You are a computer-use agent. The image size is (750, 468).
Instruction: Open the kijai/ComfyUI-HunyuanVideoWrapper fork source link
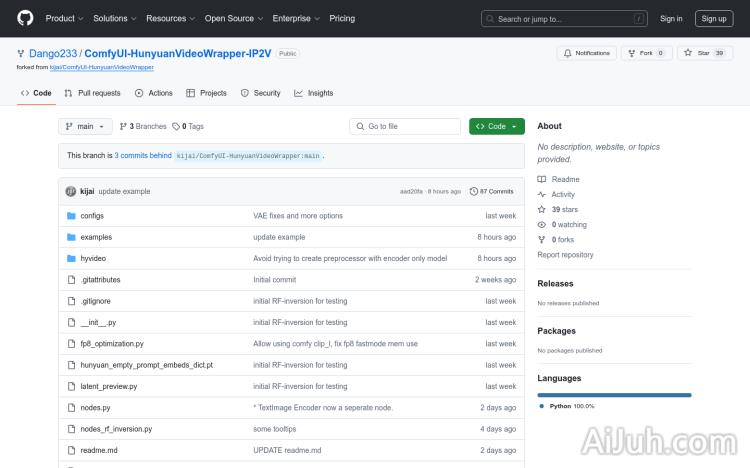click(102, 67)
